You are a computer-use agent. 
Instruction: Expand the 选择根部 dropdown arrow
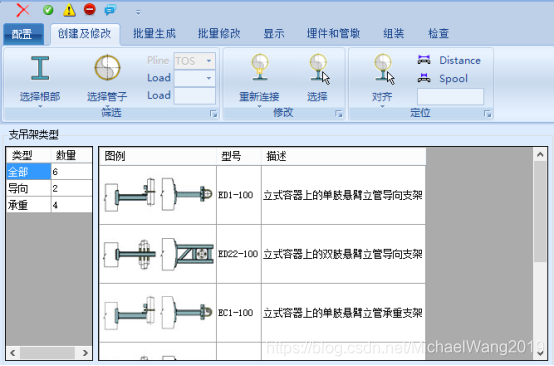point(40,106)
